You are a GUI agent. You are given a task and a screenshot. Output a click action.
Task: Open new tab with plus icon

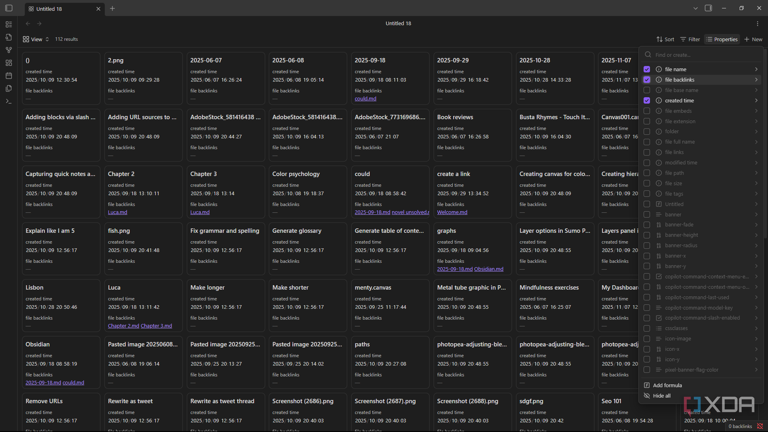coord(112,8)
